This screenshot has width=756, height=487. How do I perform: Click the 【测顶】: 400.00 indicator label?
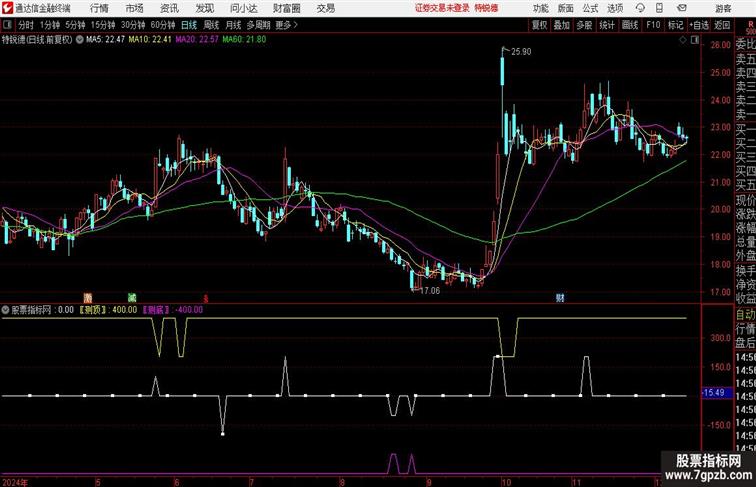pyautogui.click(x=108, y=310)
